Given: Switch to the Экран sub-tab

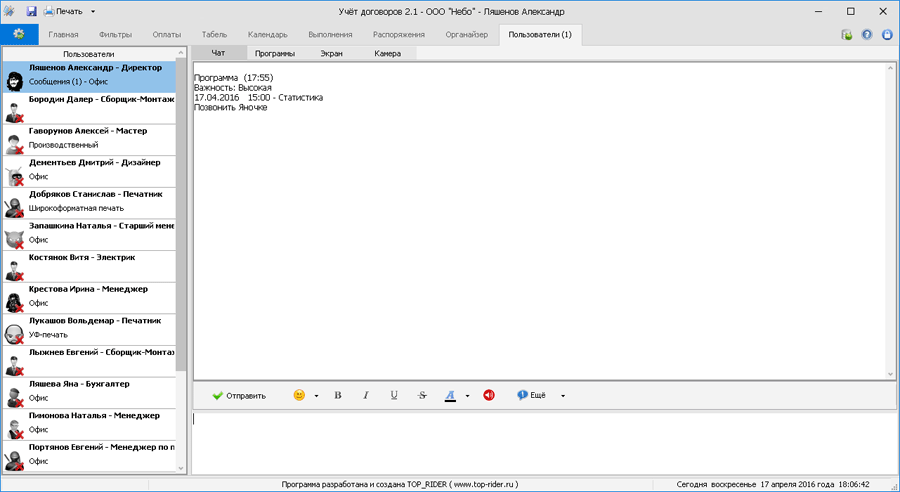Looking at the screenshot, I should point(331,53).
